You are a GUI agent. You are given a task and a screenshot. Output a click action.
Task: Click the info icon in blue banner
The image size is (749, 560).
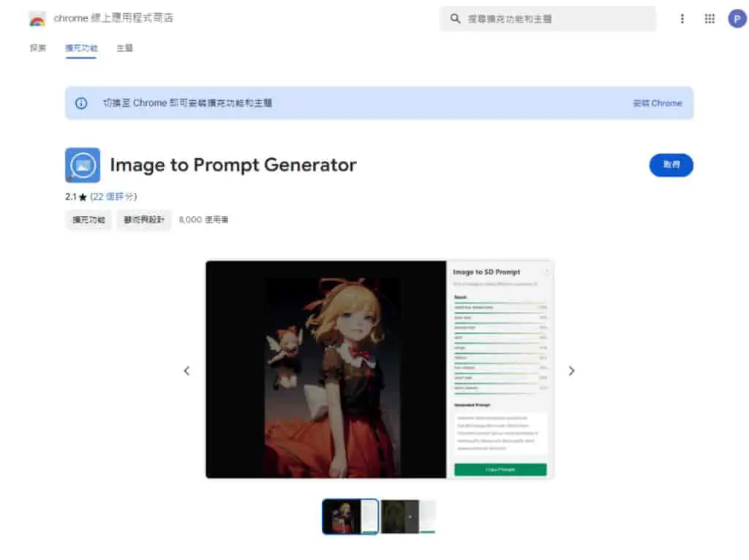coord(81,103)
